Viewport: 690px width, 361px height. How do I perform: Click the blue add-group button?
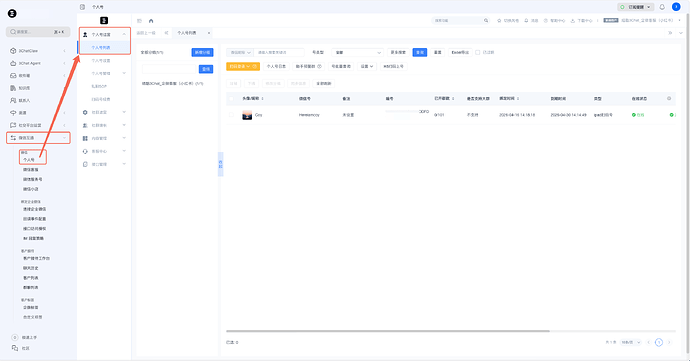(202, 52)
